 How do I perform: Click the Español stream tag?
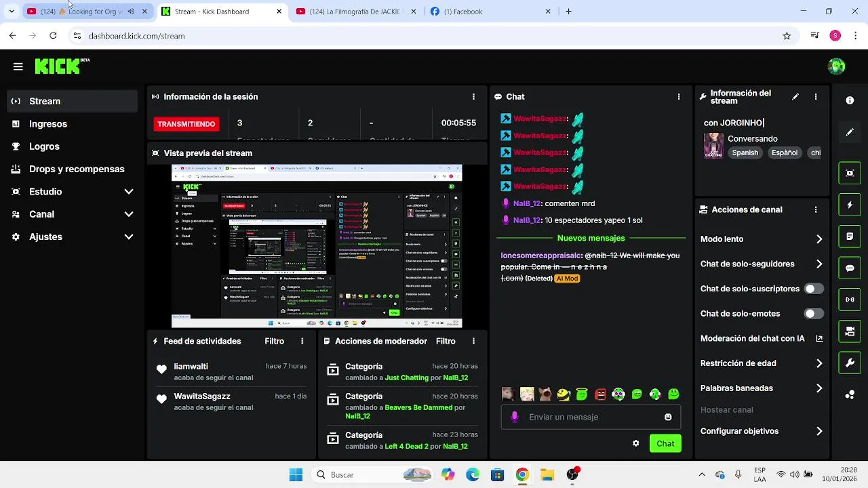(785, 153)
